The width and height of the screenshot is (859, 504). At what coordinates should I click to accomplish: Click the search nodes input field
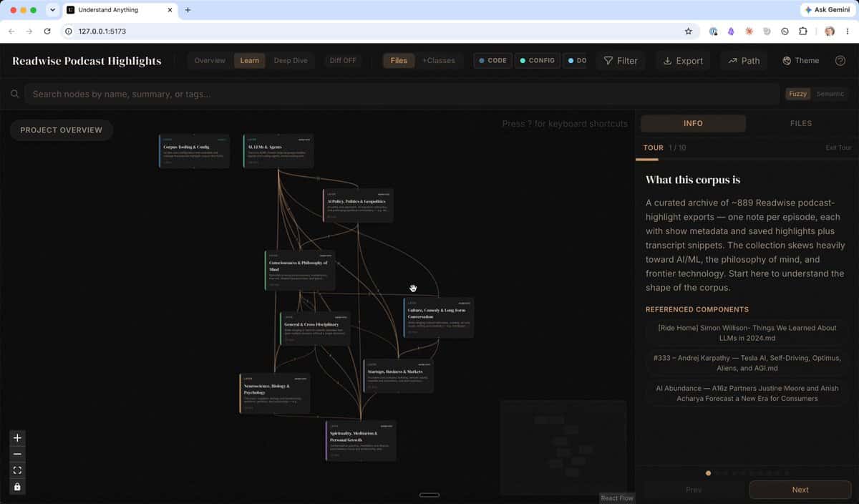pos(402,94)
